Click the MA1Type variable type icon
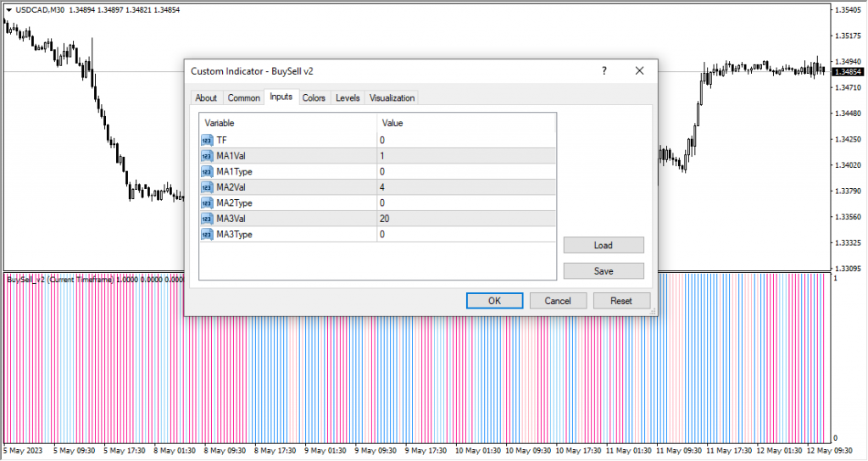Screen dimensions: 868x461 (x=208, y=171)
